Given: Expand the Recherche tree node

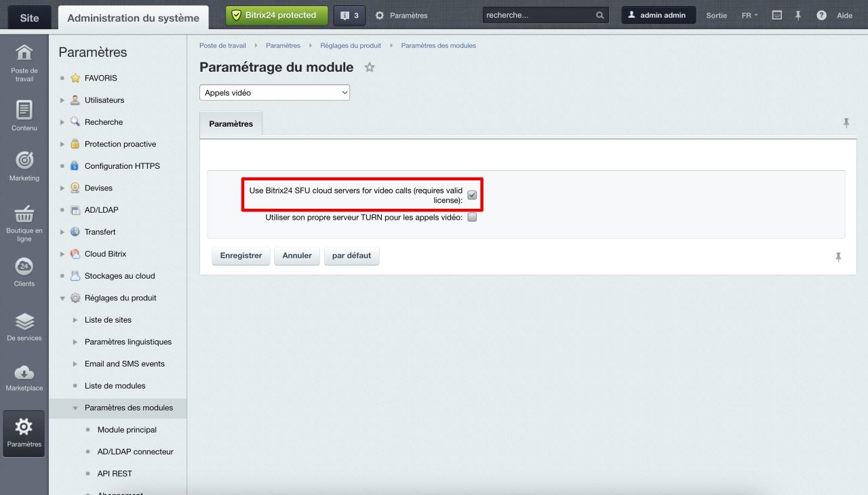Looking at the screenshot, I should coord(62,122).
